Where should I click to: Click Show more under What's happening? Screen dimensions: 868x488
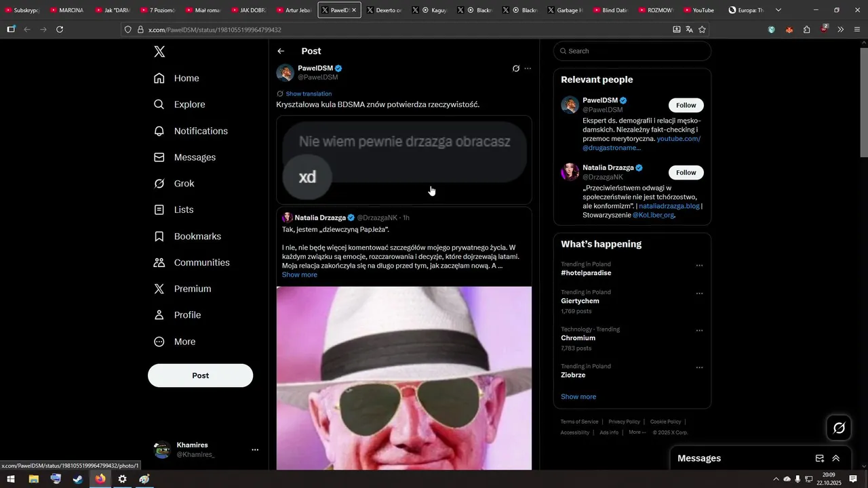578,396
